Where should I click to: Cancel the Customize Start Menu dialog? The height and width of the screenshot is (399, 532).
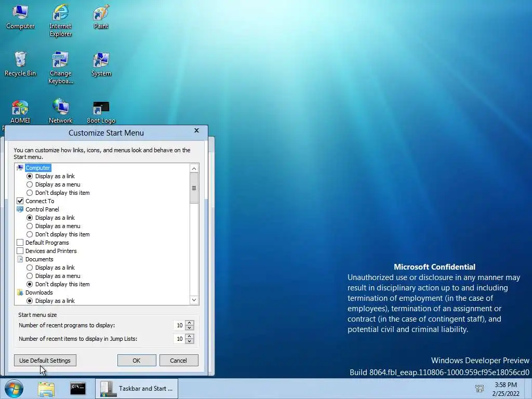click(x=179, y=361)
